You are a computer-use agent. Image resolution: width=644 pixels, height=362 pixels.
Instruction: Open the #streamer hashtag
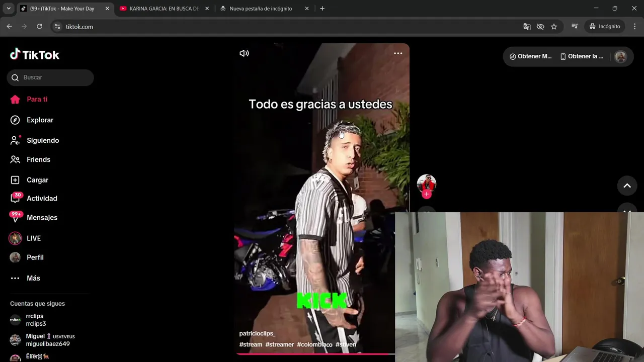pyautogui.click(x=279, y=344)
